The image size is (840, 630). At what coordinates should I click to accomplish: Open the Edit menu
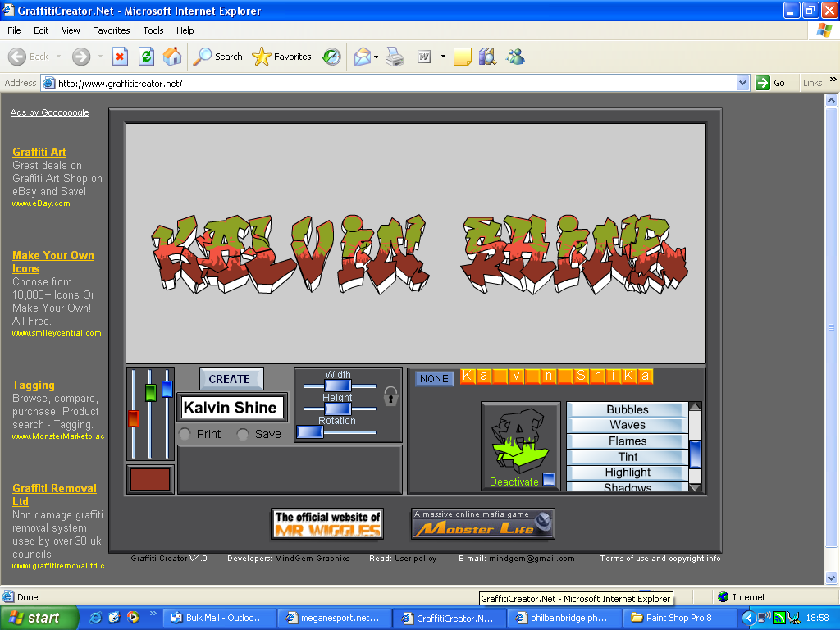point(41,30)
